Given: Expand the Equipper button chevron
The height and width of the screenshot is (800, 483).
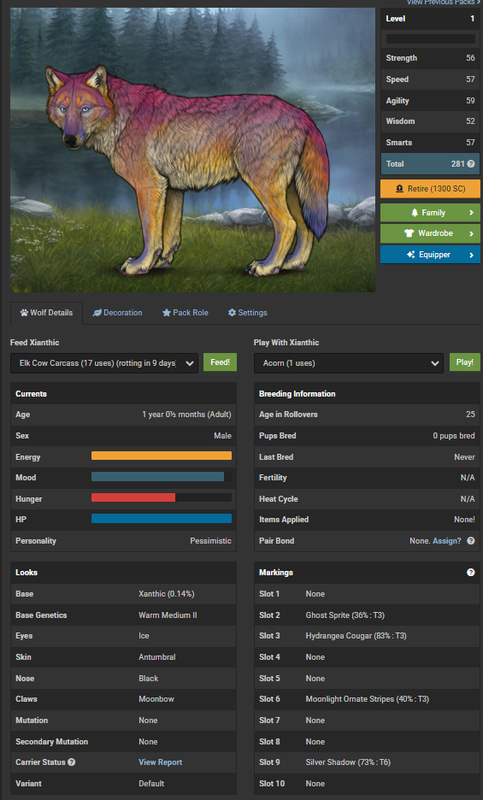Looking at the screenshot, I should (471, 255).
